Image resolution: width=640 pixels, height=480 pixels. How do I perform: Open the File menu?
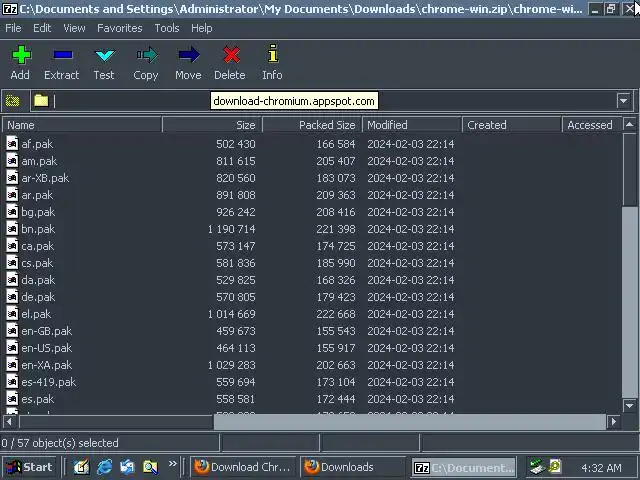coord(13,28)
